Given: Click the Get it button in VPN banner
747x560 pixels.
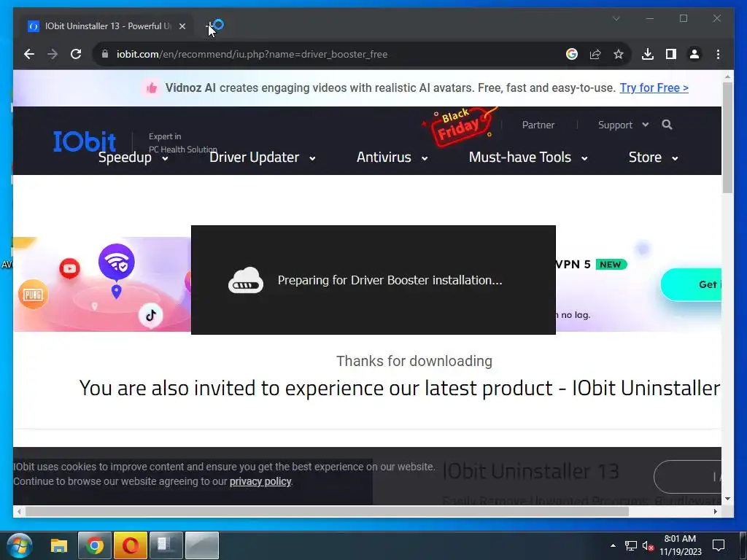Looking at the screenshot, I should pyautogui.click(x=691, y=284).
